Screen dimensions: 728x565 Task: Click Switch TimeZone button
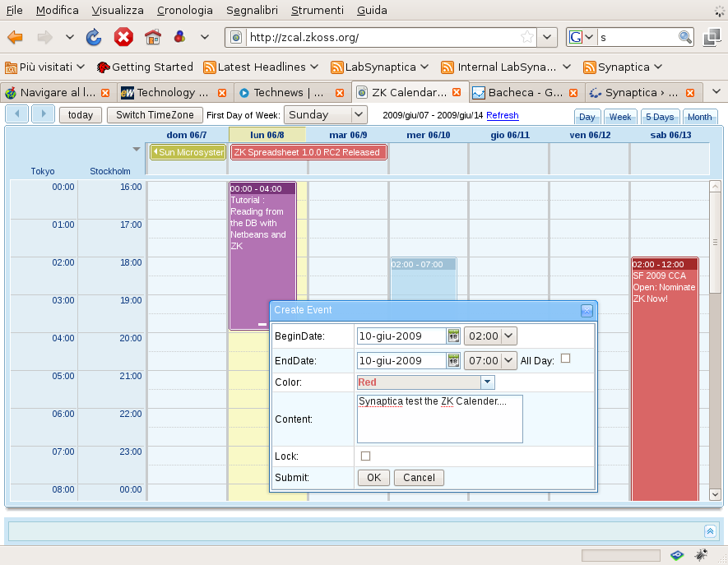[155, 114]
